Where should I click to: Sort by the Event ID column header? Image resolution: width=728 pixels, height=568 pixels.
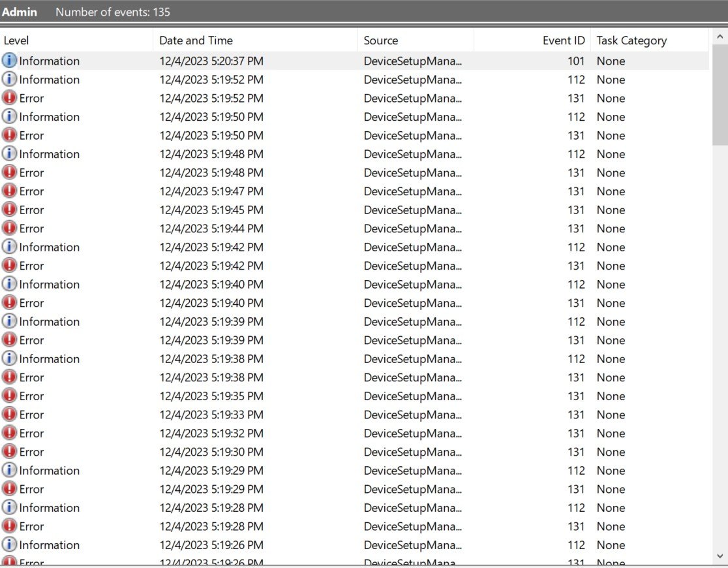point(532,40)
